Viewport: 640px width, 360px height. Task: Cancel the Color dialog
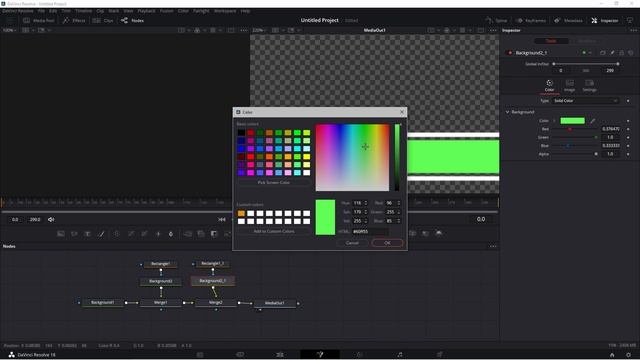pos(352,243)
